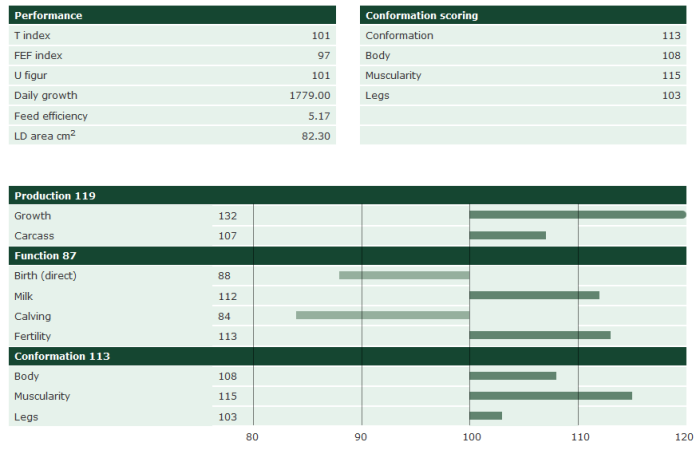Click the Feed efficiency row
Image resolution: width=700 pixels, height=450 pixels.
172,115
